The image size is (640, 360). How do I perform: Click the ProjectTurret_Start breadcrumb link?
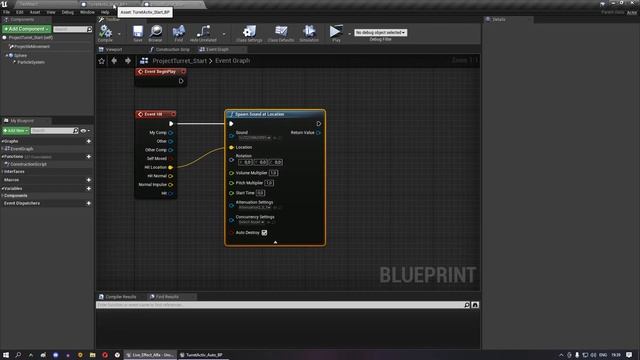tap(180, 61)
